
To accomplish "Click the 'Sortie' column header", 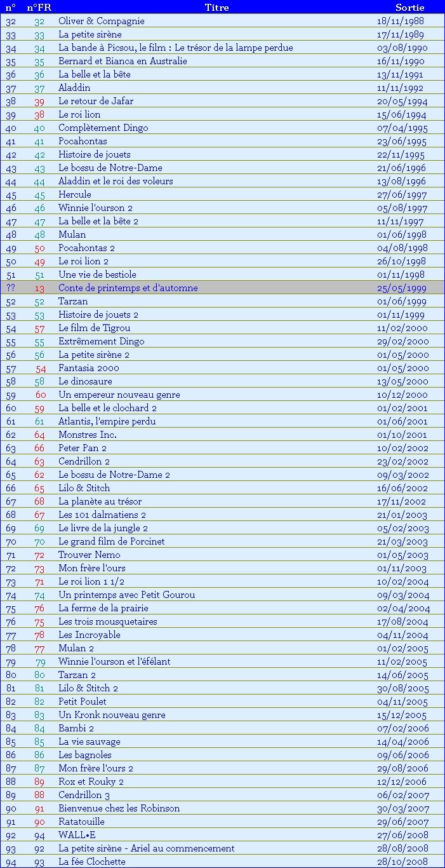I will tap(409, 8).
